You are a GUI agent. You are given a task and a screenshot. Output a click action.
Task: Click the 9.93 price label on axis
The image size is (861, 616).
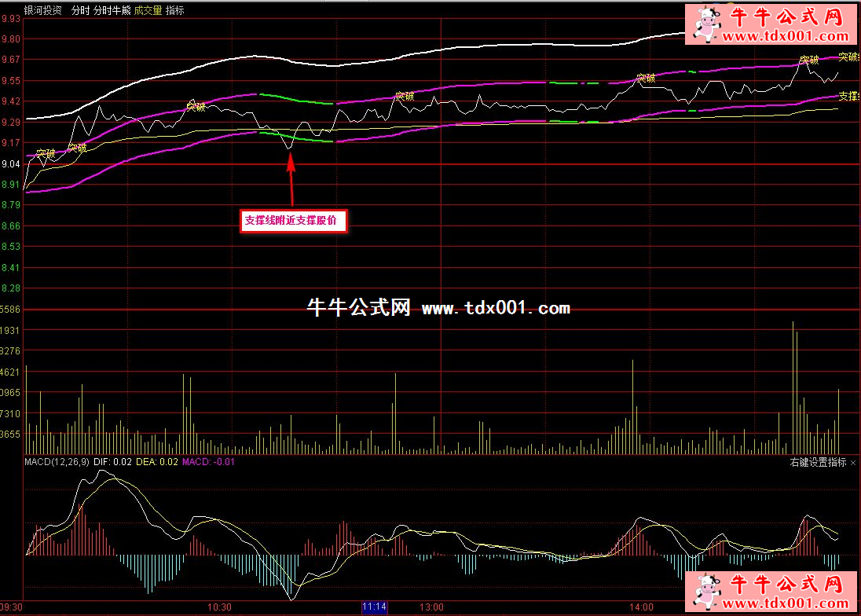pos(11,19)
